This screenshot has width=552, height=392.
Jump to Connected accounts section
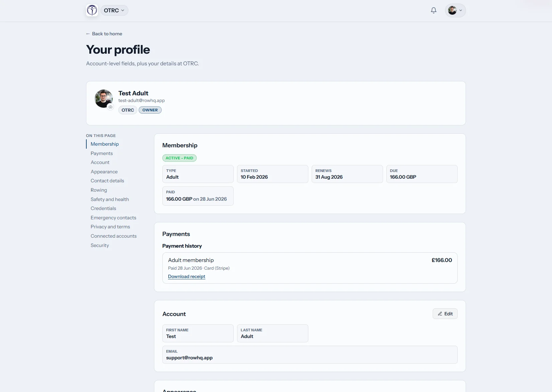(x=114, y=236)
